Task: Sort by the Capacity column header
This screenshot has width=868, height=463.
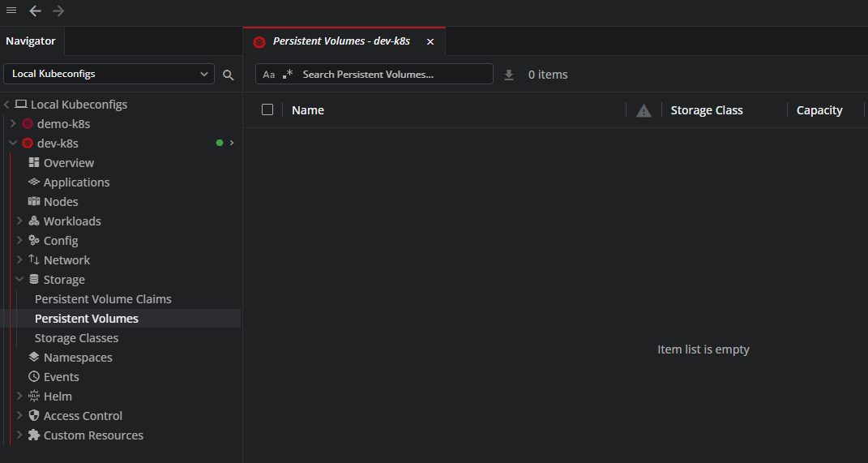Action: (x=819, y=110)
